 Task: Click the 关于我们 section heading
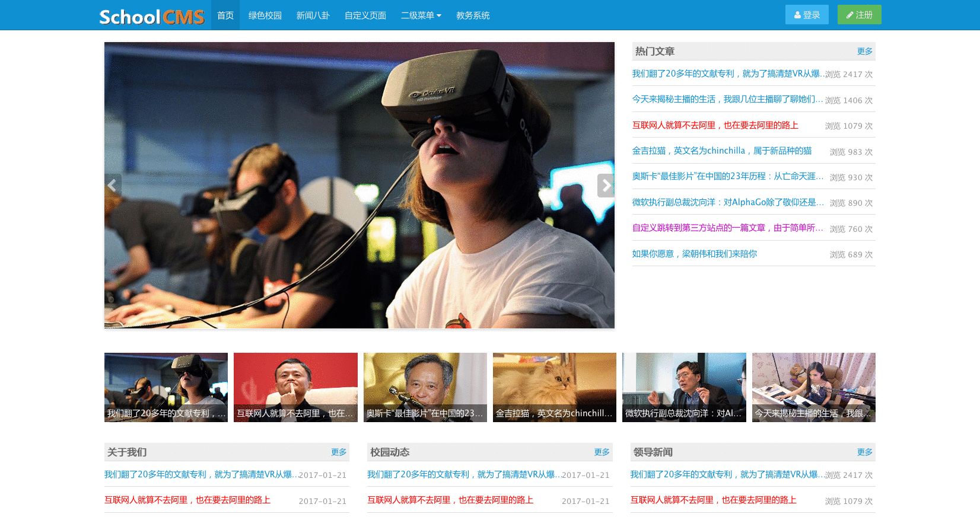pyautogui.click(x=127, y=452)
